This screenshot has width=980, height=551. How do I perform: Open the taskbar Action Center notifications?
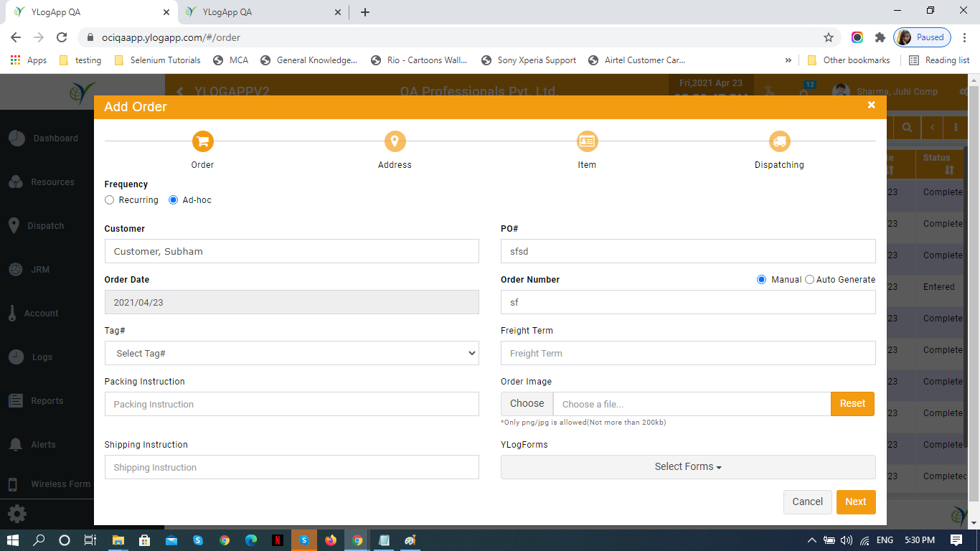click(x=956, y=540)
